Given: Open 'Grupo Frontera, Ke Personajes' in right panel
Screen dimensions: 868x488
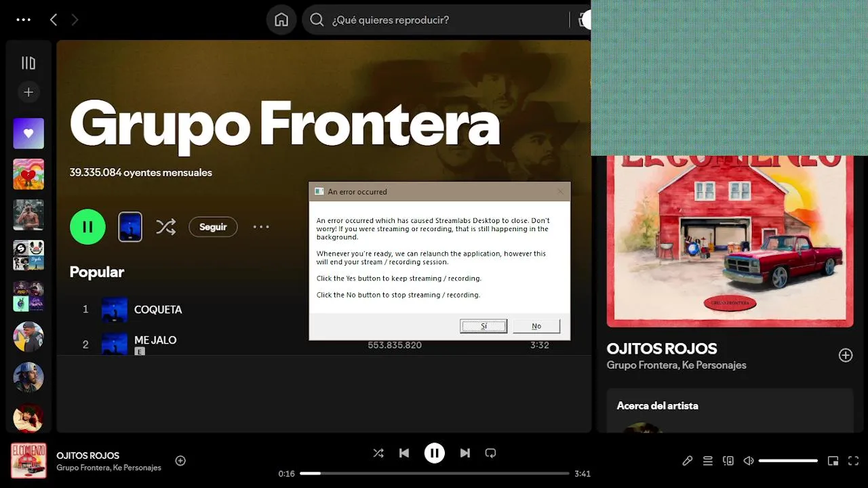Looking at the screenshot, I should coord(676,365).
